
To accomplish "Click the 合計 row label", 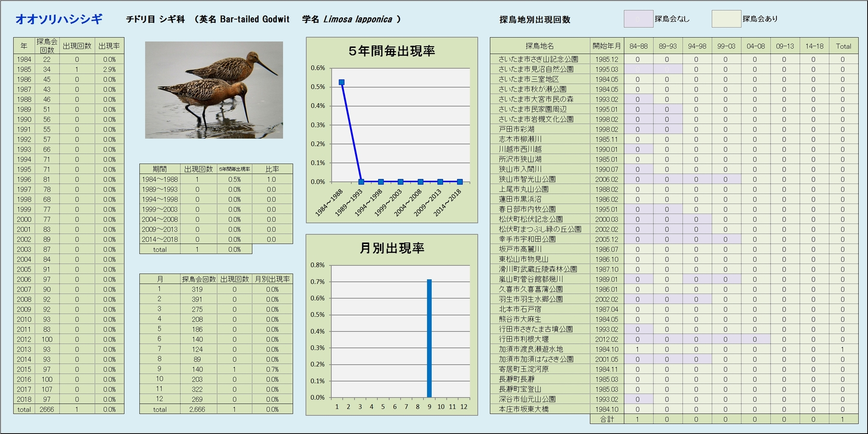I will point(607,419).
